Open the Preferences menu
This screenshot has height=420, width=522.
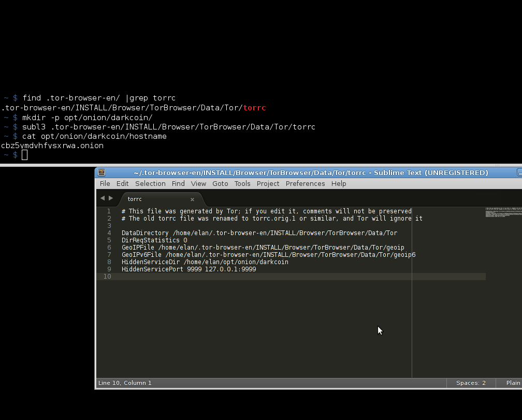(305, 183)
